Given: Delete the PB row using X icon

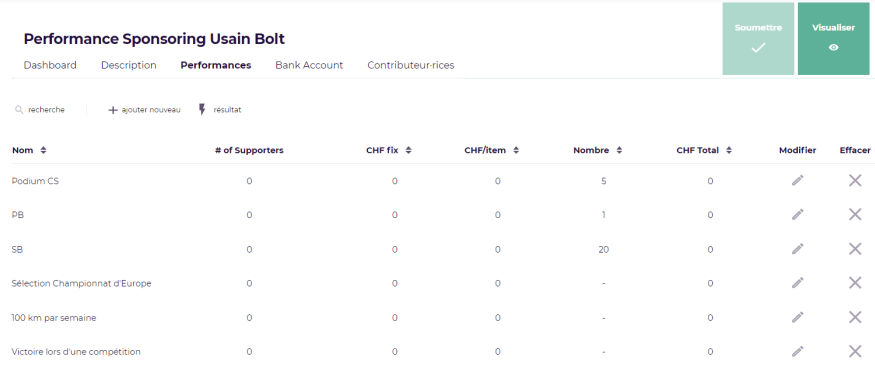Looking at the screenshot, I should point(855,214).
